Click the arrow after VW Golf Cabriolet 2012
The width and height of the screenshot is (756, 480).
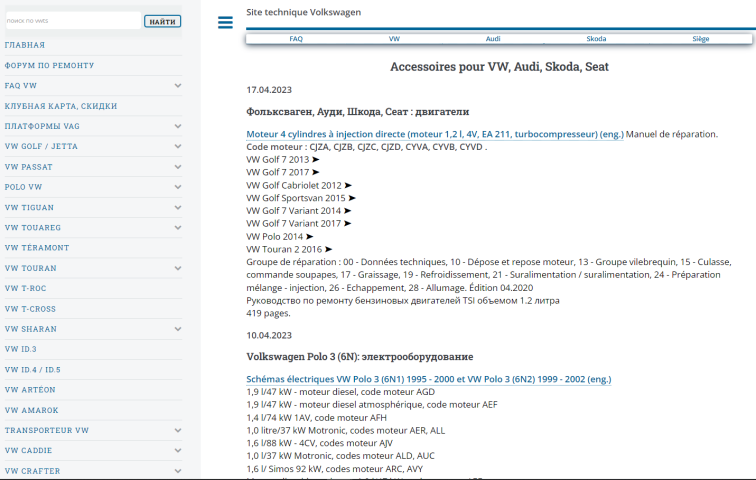(348, 185)
